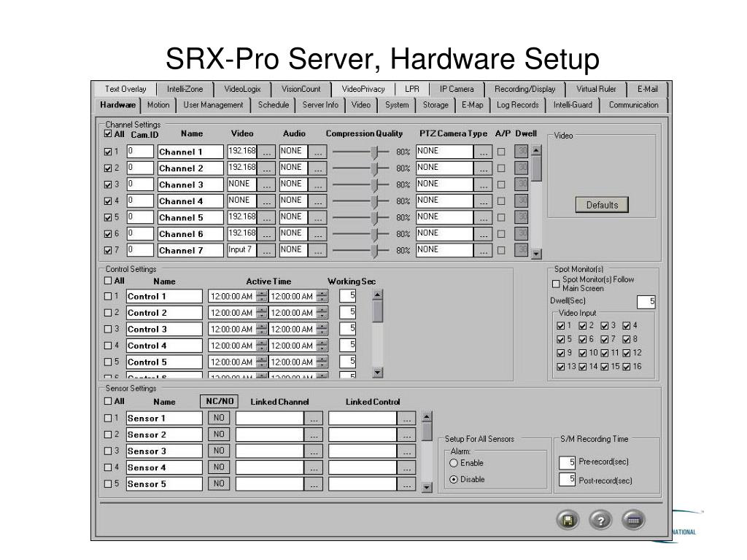Open Linked Channel browse for Sensor 5
747x560 pixels.
314,484
